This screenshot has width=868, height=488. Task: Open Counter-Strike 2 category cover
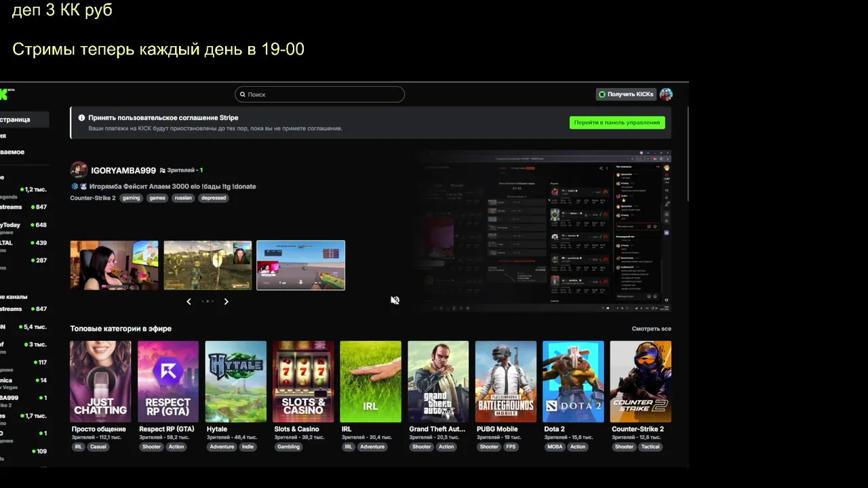click(641, 381)
